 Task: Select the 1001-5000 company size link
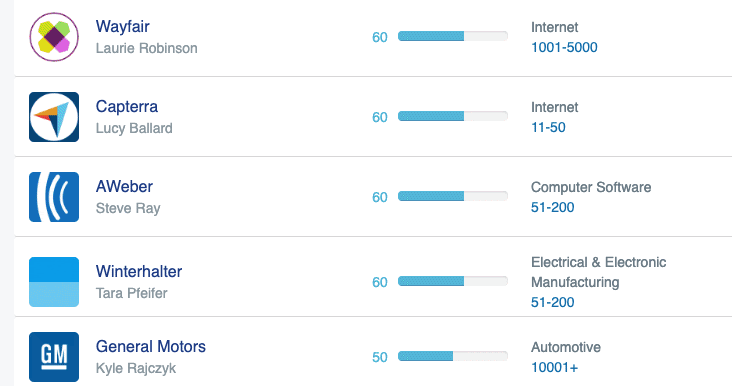tap(564, 47)
